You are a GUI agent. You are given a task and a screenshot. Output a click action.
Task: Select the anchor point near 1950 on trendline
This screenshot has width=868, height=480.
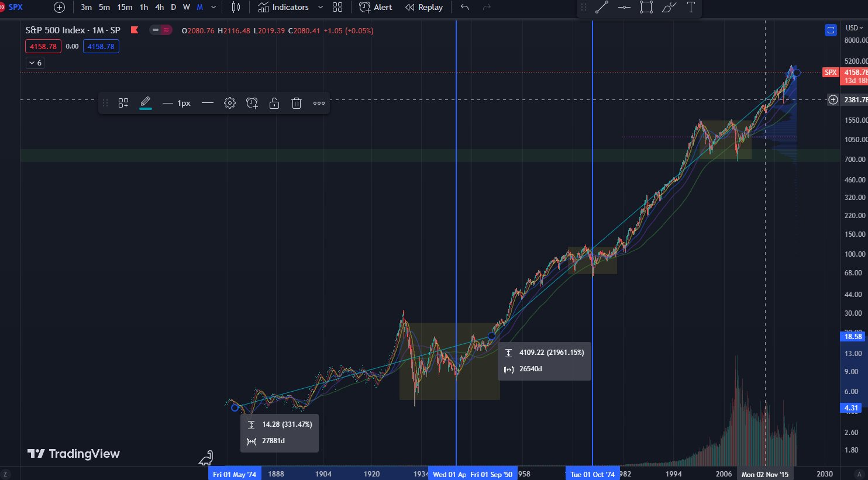coord(491,336)
